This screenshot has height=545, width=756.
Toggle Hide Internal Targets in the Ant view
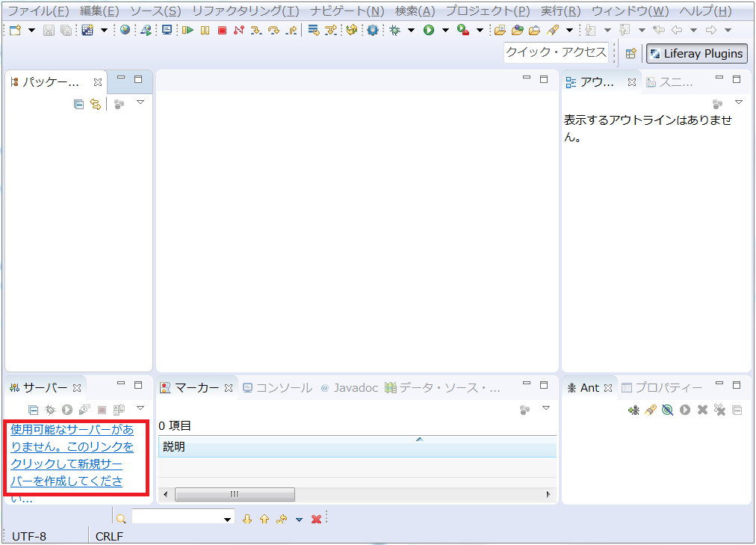pos(668,410)
